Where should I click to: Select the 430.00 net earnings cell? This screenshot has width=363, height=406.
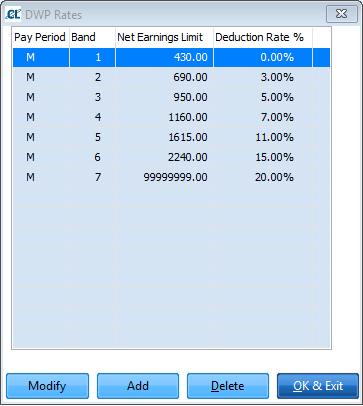(x=164, y=57)
